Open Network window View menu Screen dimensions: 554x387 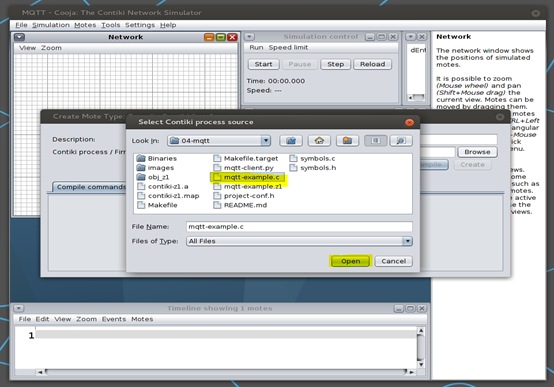[x=28, y=48]
